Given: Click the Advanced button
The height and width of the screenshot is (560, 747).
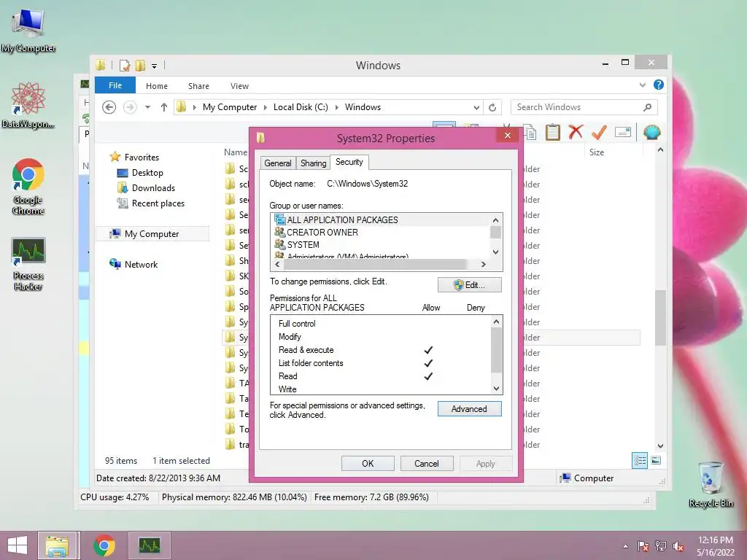Looking at the screenshot, I should (469, 409).
